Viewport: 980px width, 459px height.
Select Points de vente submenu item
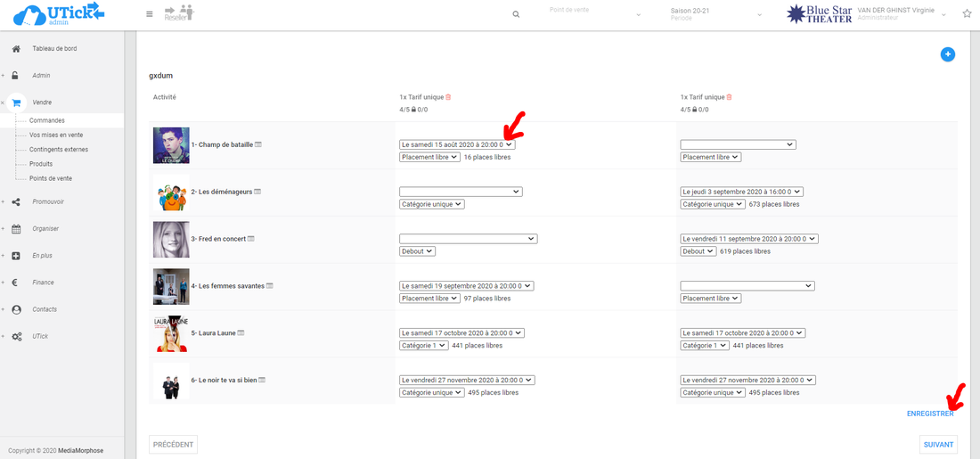click(x=51, y=178)
